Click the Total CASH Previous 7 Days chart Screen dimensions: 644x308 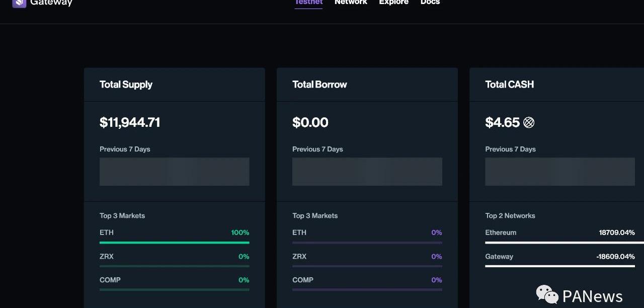point(560,172)
